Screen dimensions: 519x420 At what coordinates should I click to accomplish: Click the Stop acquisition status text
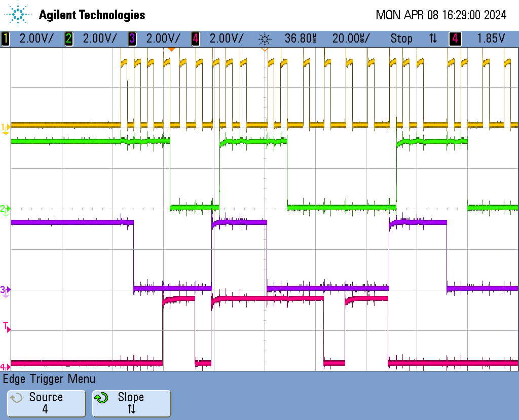[x=402, y=38]
